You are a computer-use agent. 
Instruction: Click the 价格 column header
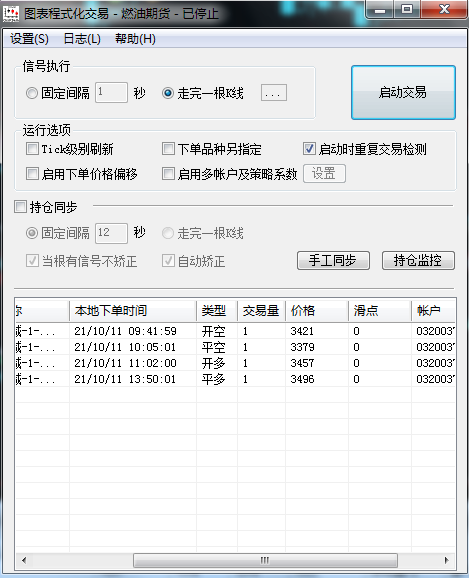coord(317,311)
